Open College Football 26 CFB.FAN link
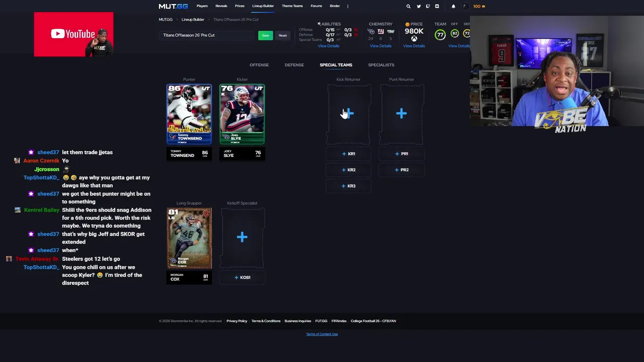The height and width of the screenshot is (362, 644). 373,321
